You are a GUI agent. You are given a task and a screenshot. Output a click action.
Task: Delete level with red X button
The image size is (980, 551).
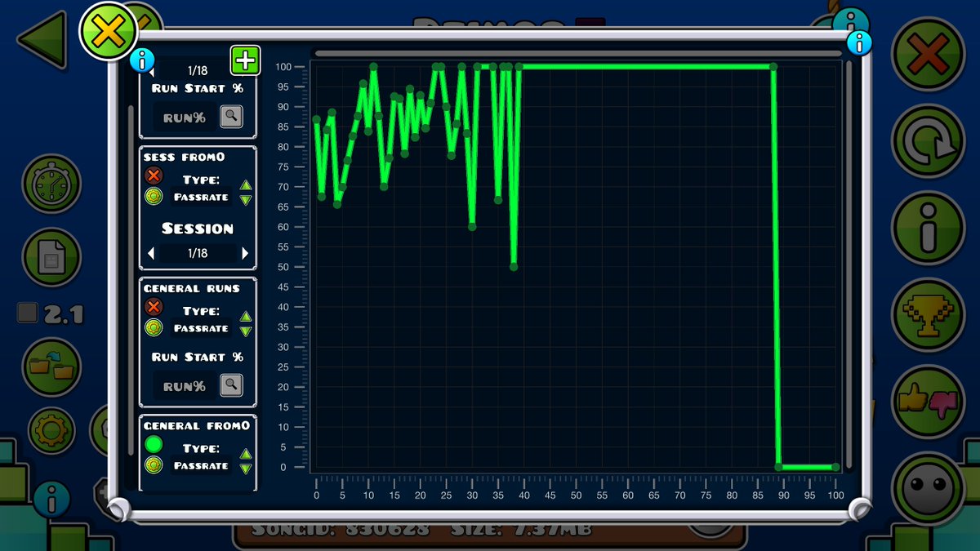pyautogui.click(x=928, y=54)
